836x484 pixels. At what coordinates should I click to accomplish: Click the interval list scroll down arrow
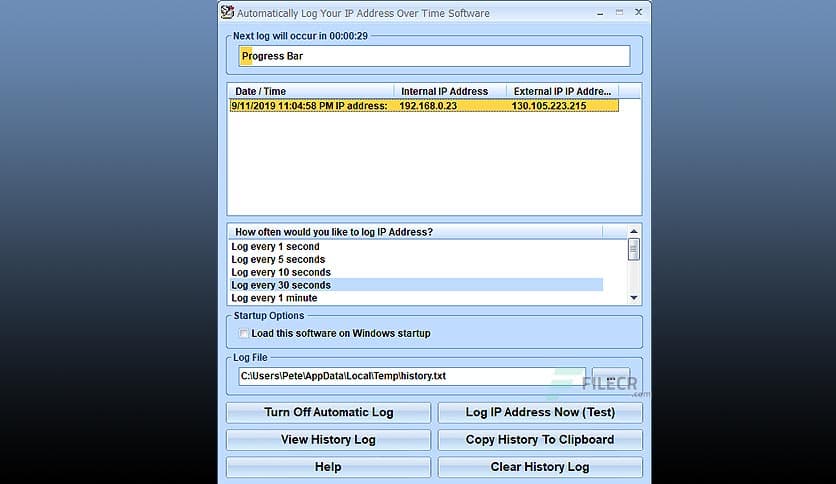[633, 298]
